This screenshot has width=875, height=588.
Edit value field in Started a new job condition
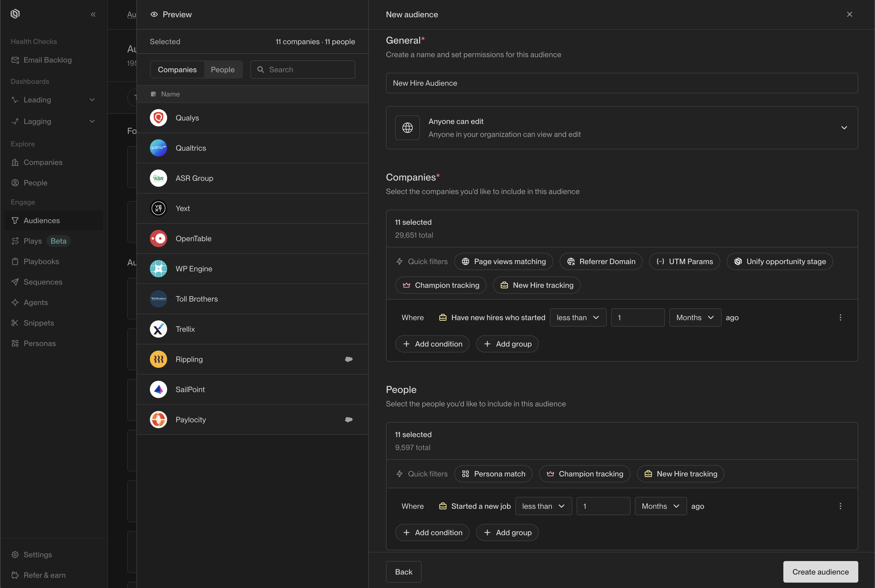[x=604, y=506]
